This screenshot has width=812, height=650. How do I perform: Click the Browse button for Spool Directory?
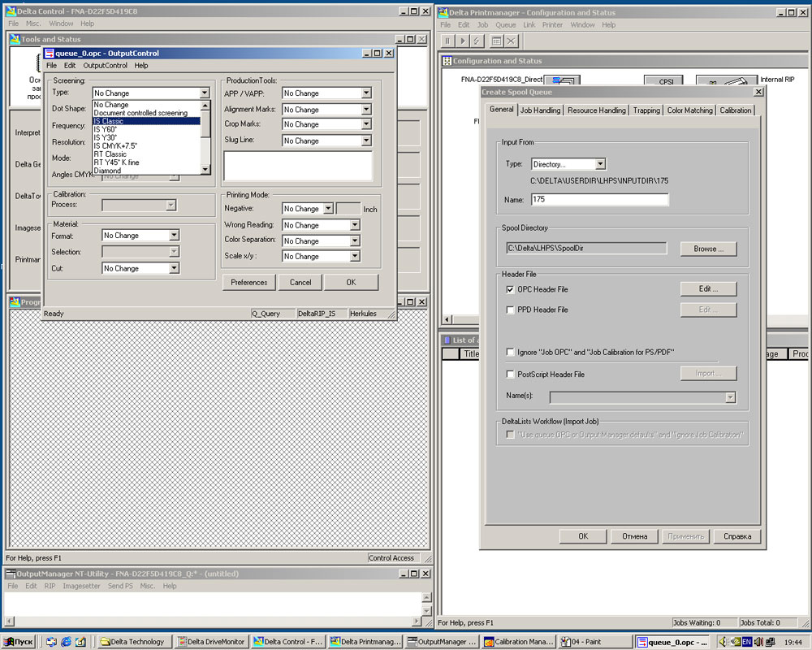pyautogui.click(x=708, y=249)
